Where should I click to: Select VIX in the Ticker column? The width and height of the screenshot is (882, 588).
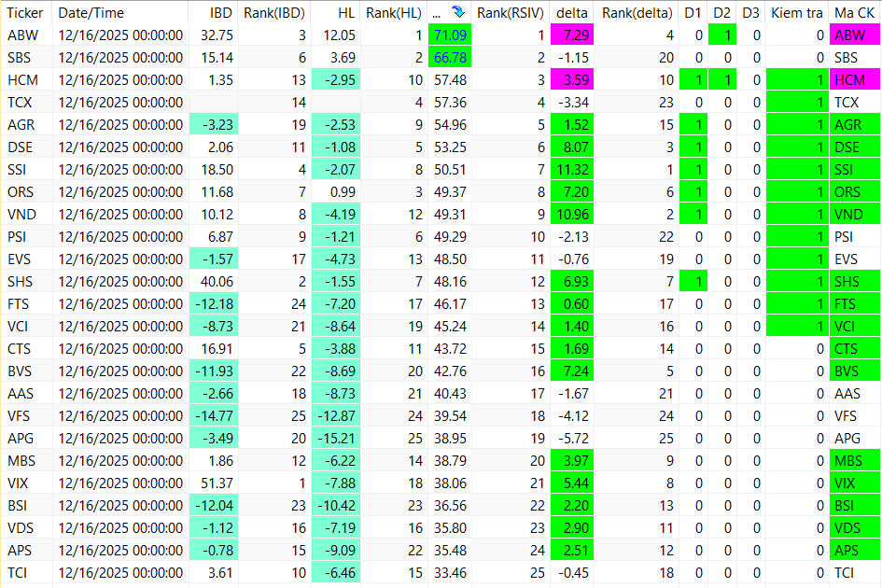pos(18,483)
